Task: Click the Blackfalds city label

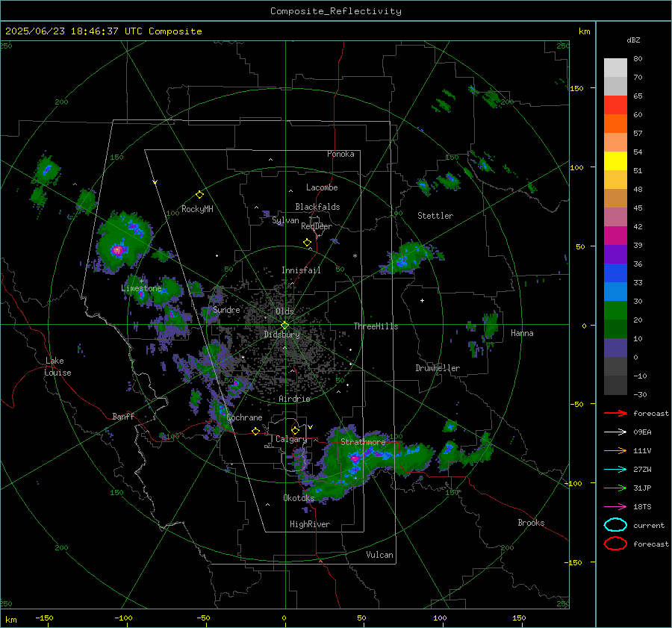Action: point(317,207)
